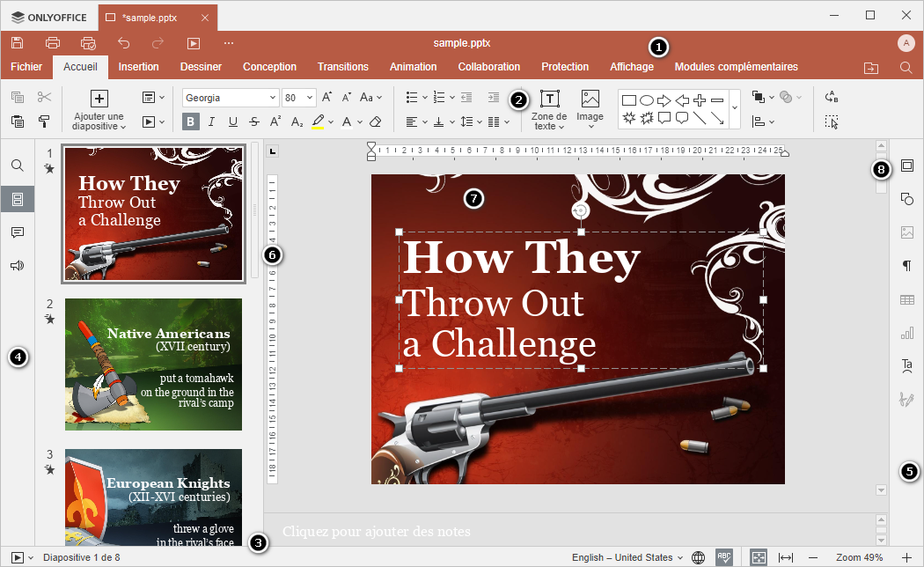This screenshot has height=567, width=924.
Task: Click the Clear style eraser icon
Action: (376, 121)
